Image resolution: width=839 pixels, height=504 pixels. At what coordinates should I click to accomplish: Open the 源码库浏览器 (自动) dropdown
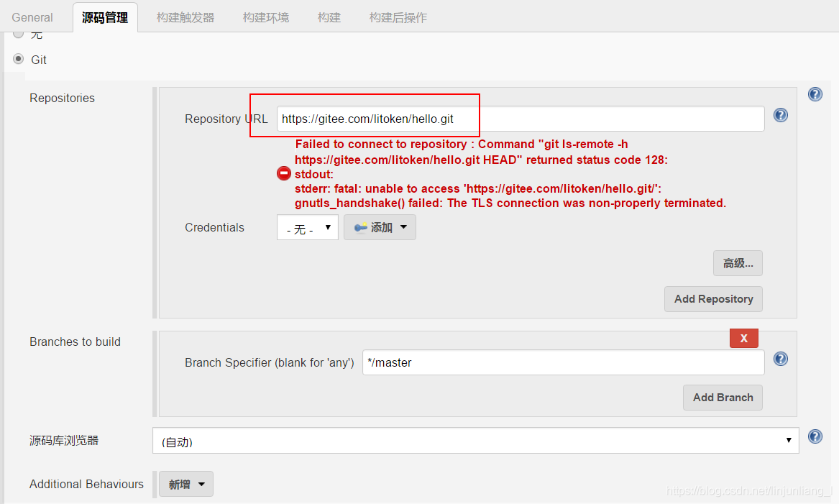point(476,440)
